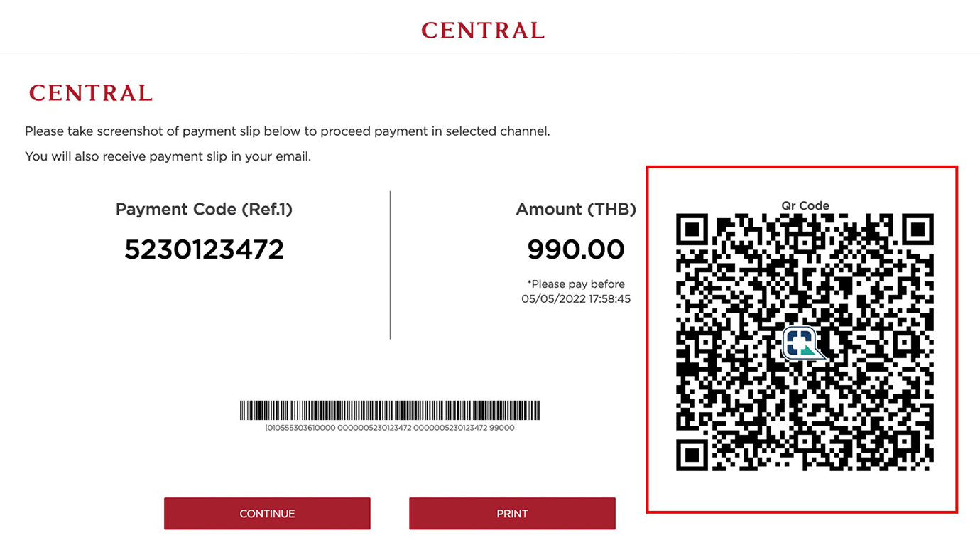Click the red CENTRAL logo above the instructions
The image size is (980, 555).
coord(91,93)
